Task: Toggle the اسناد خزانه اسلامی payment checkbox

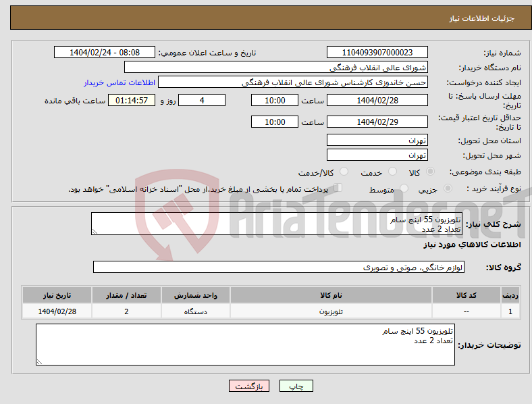Action: pyautogui.click(x=338, y=188)
